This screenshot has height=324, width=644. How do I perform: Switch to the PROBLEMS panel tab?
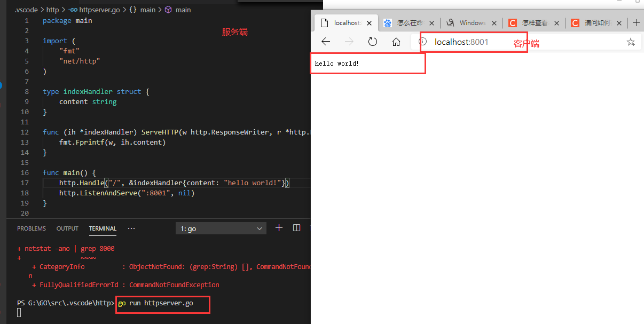[31, 228]
